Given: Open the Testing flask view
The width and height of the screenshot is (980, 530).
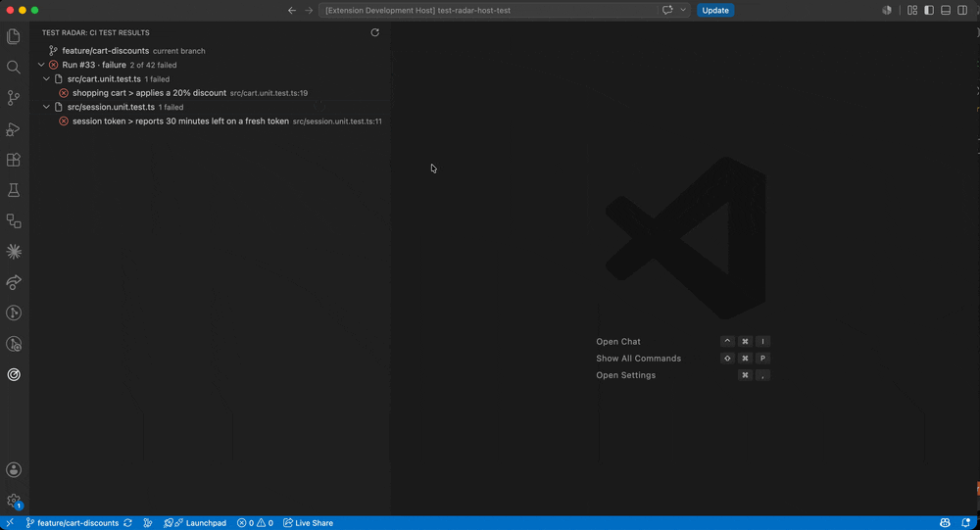Looking at the screenshot, I should click(x=13, y=190).
